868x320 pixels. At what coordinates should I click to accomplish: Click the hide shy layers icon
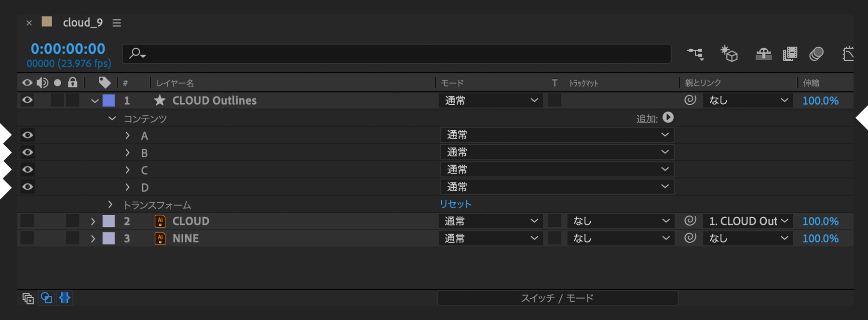pos(763,54)
